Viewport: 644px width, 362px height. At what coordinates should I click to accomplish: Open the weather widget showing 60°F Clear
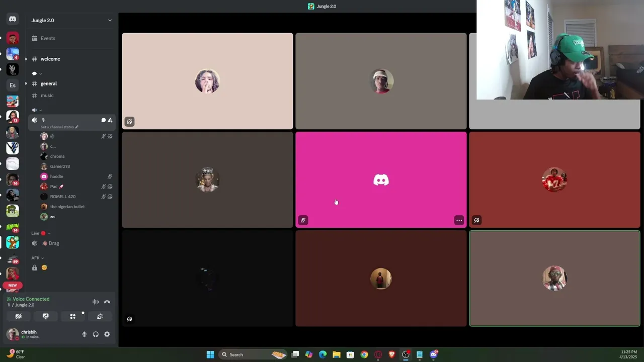point(15,354)
